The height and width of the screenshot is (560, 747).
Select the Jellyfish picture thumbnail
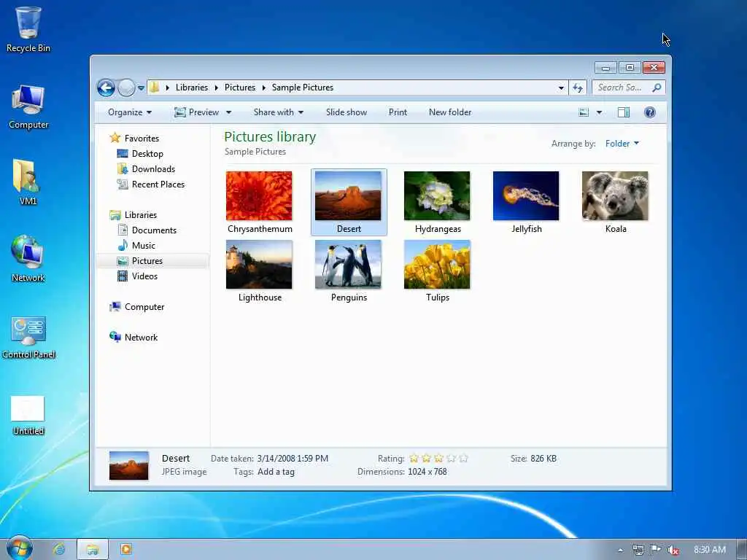coord(527,203)
